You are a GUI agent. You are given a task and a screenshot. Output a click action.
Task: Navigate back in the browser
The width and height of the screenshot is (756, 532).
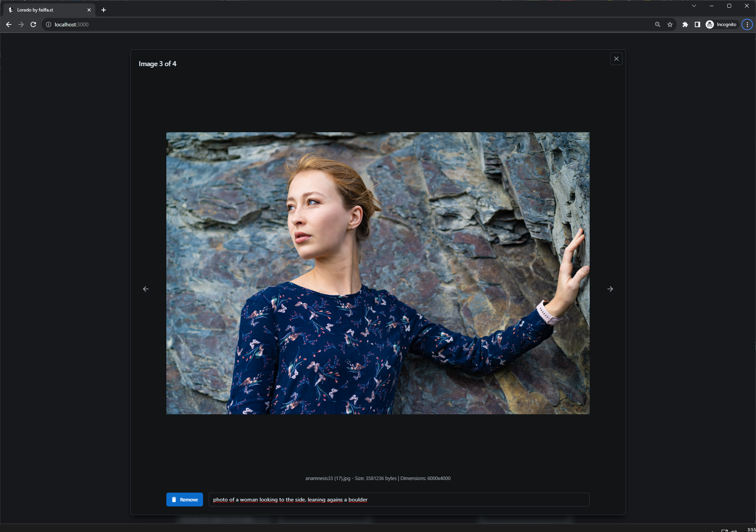point(8,24)
